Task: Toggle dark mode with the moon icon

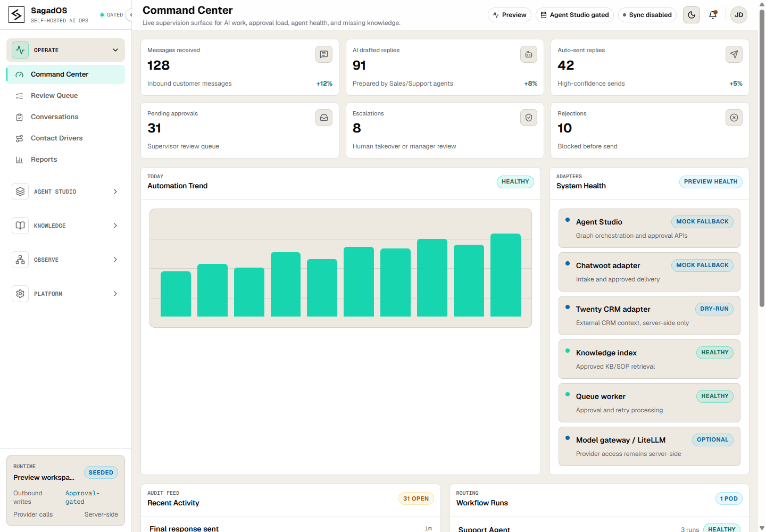Action: pos(692,15)
